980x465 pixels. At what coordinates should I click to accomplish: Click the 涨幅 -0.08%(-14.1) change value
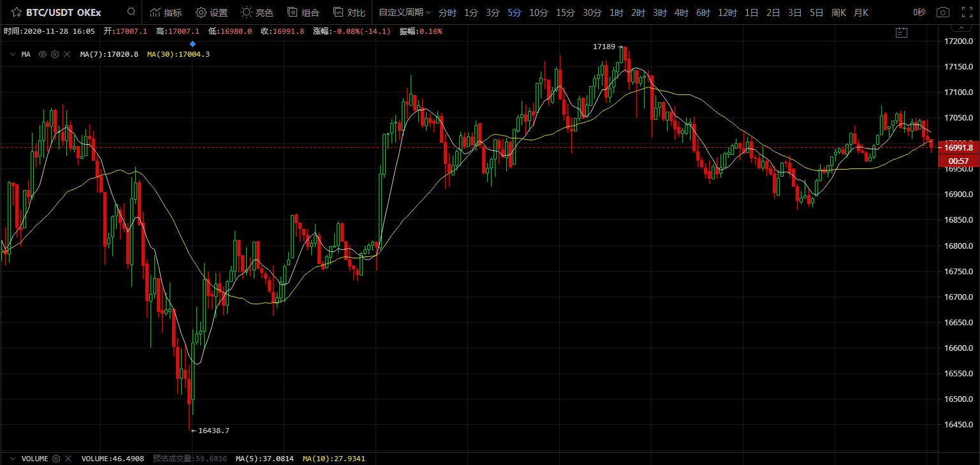click(352, 31)
